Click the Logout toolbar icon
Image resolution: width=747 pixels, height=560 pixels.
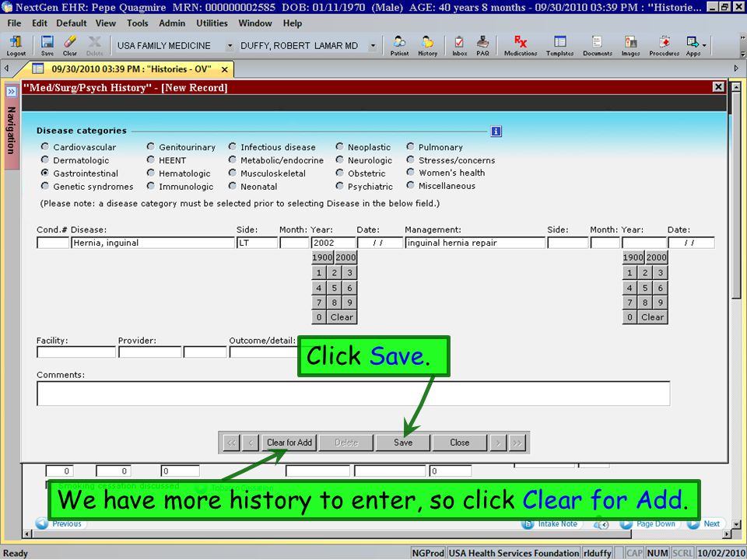pos(16,46)
